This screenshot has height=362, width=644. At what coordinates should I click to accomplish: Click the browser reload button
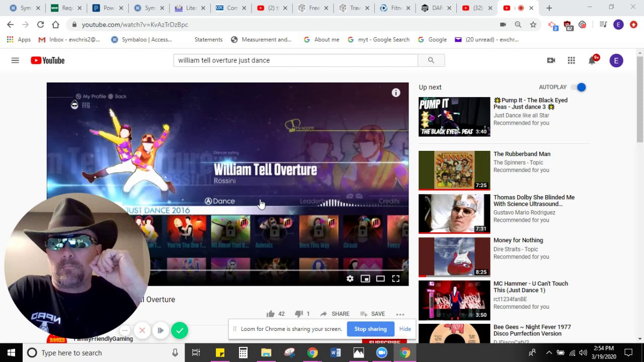coord(40,25)
